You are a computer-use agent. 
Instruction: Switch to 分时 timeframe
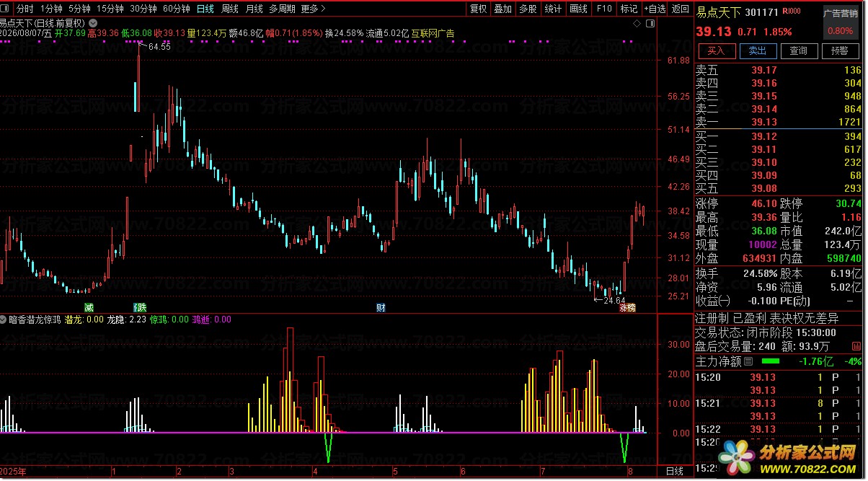pyautogui.click(x=25, y=9)
